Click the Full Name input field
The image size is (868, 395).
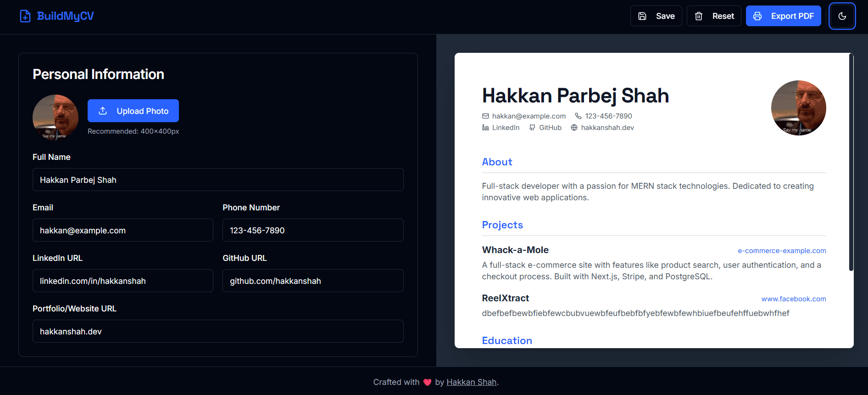pyautogui.click(x=218, y=180)
